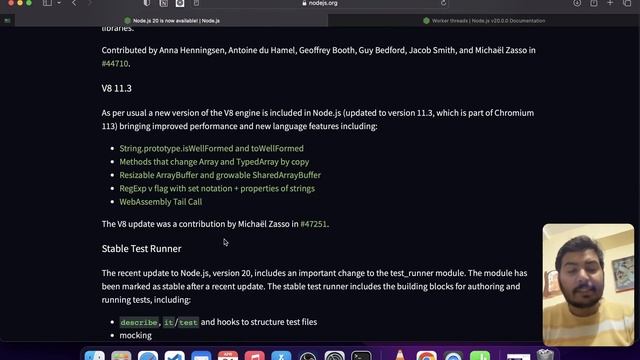
Task: Click the 'describe' code label
Action: pos(139,322)
